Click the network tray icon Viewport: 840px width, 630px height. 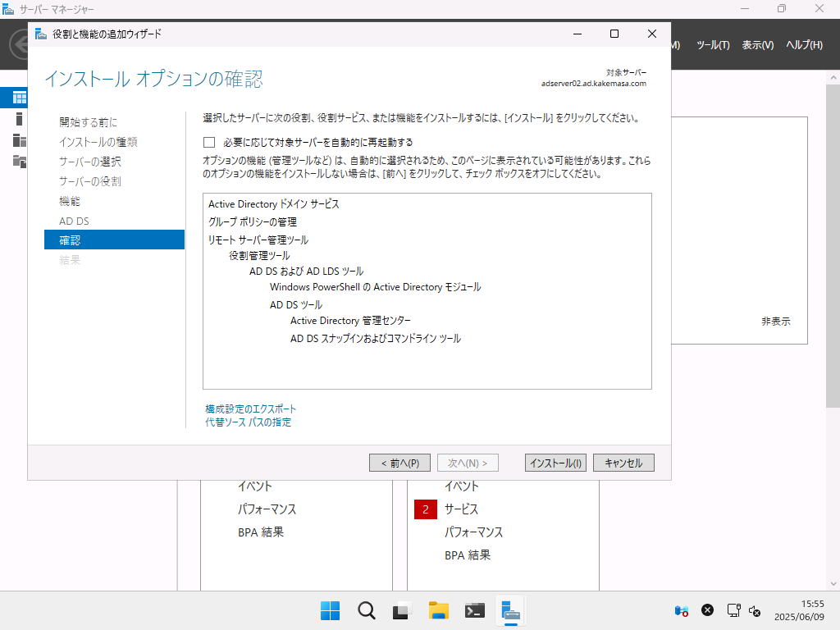click(x=733, y=610)
